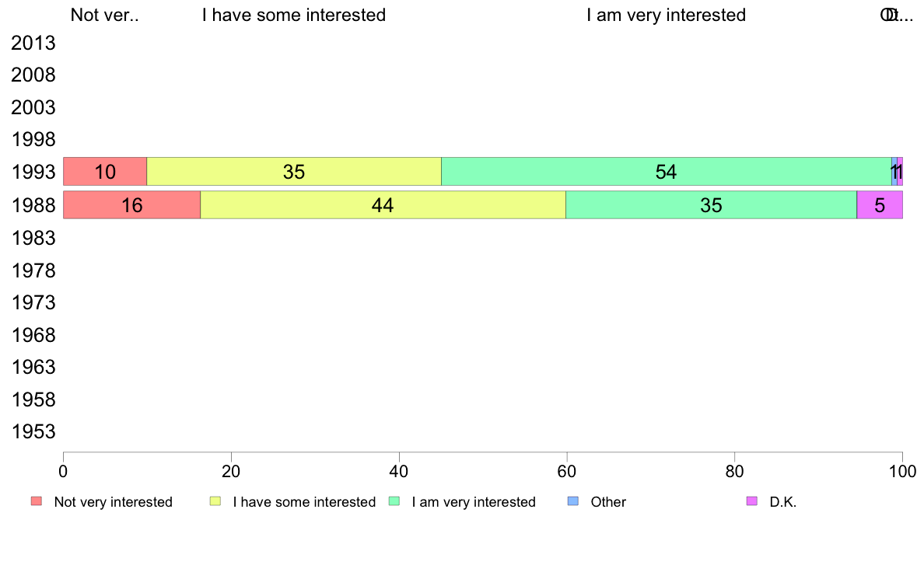Image resolution: width=924 pixels, height=572 pixels.
Task: Select the 1988 green segment labeled 35
Action: [x=711, y=205]
